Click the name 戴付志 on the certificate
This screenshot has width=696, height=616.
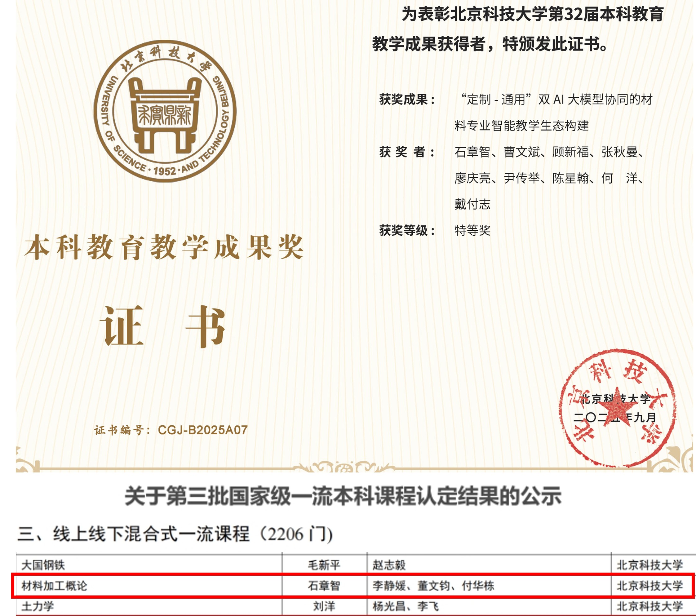(x=472, y=204)
